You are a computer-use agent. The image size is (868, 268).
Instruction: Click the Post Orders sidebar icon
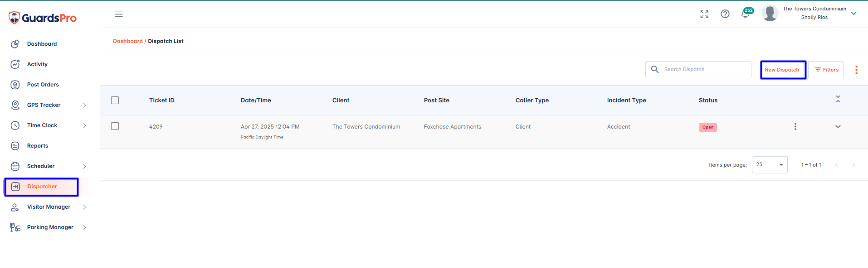click(15, 85)
